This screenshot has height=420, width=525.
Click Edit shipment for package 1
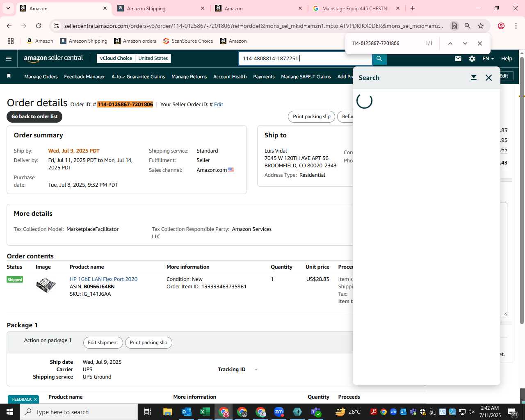[103, 342]
